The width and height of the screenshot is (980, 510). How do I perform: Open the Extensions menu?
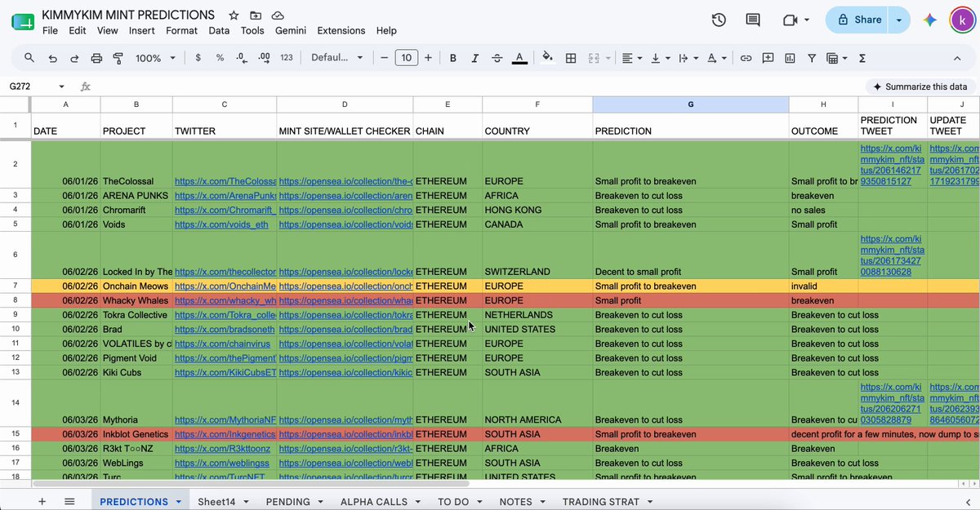click(x=341, y=31)
